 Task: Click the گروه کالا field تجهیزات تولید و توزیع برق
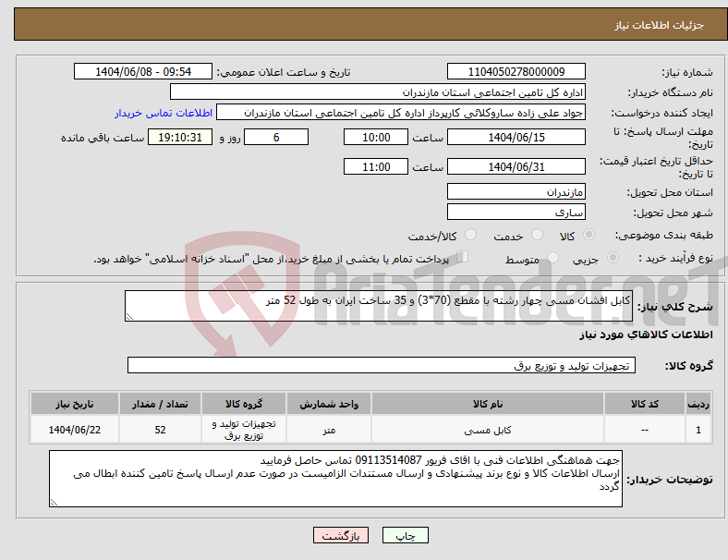382,365
